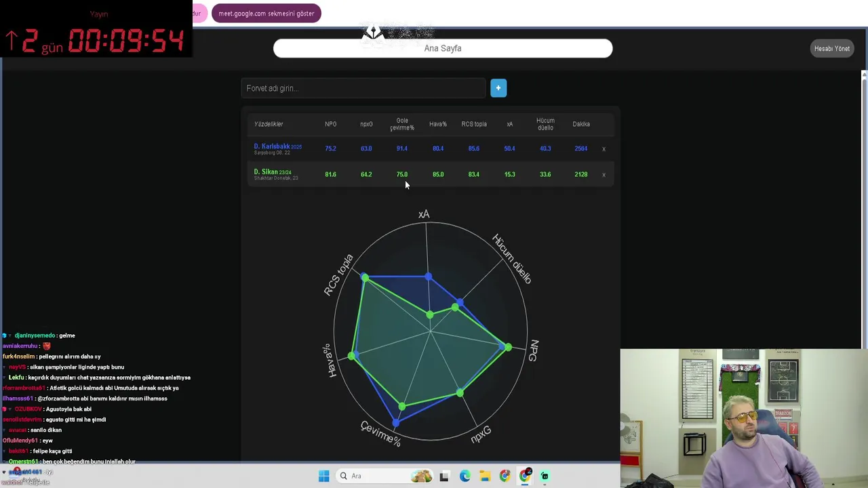Remove the D. Sikan row with x

coord(604,175)
